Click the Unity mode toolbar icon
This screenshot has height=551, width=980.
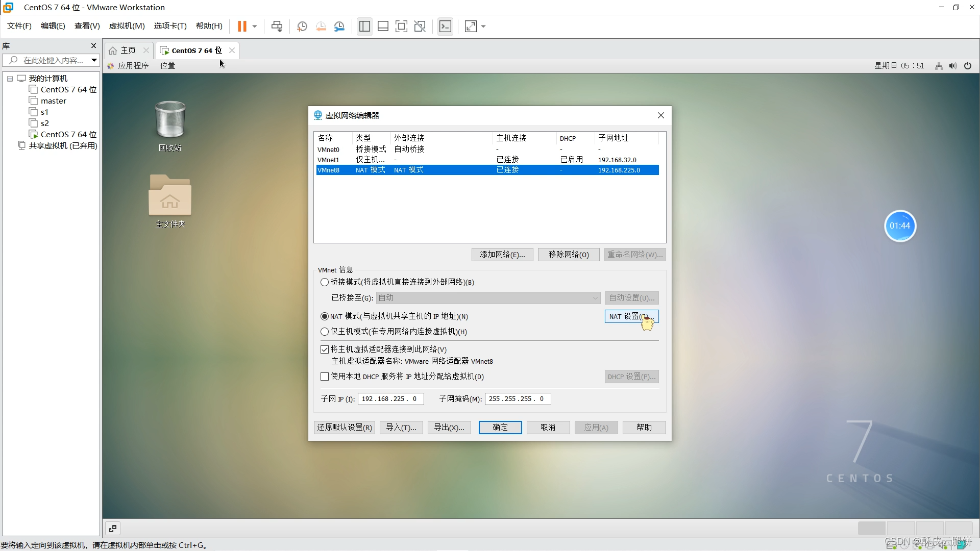420,26
